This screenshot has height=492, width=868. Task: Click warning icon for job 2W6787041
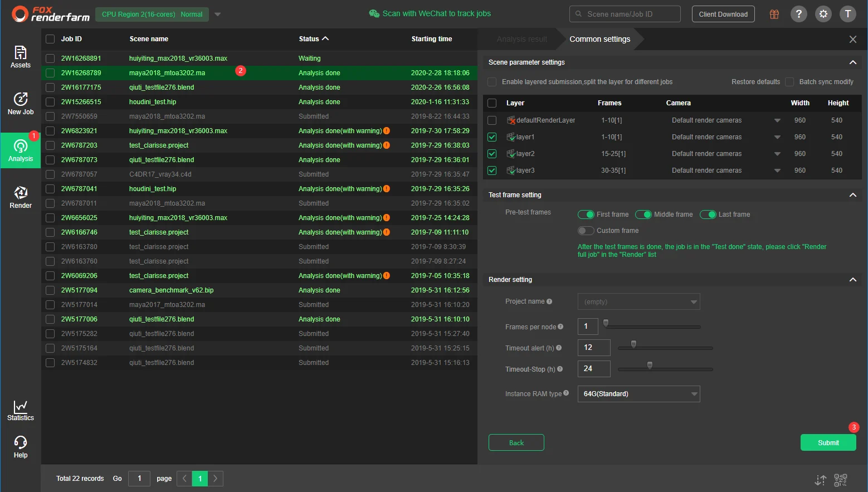coord(387,189)
